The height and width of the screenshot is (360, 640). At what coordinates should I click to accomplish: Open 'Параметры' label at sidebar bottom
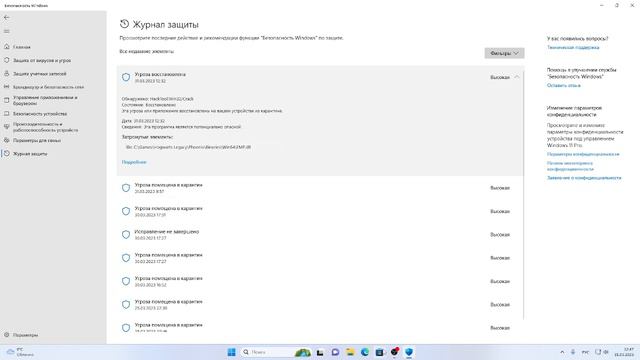[x=25, y=335]
